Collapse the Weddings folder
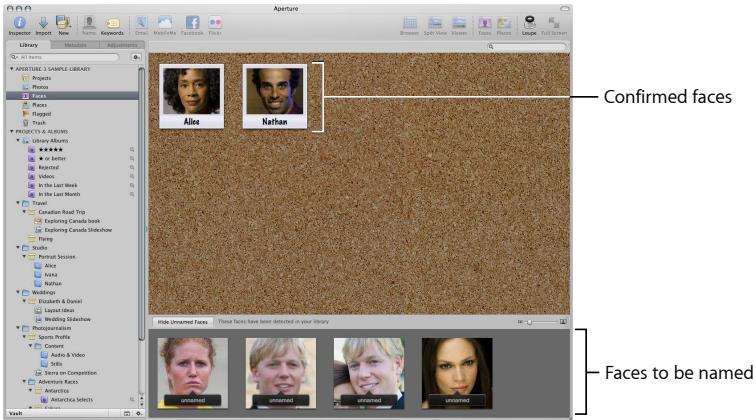Image resolution: width=756 pixels, height=420 pixels. click(x=18, y=292)
